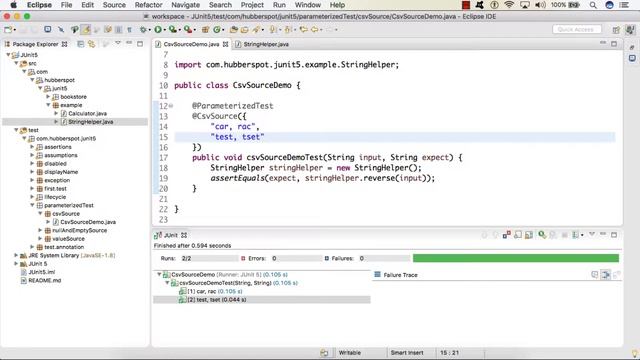640x360 pixels.
Task: Click the Open Perspective icon
Action: [616, 29]
